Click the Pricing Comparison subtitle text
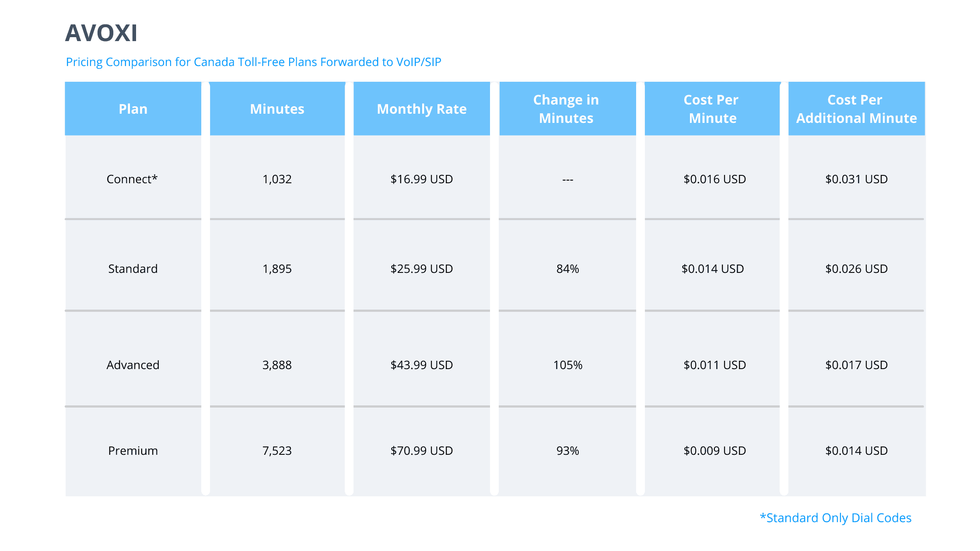The image size is (980, 551). pyautogui.click(x=253, y=62)
